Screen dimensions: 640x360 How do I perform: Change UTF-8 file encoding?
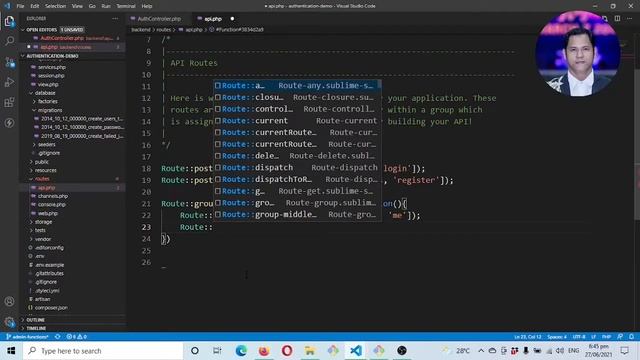click(579, 337)
